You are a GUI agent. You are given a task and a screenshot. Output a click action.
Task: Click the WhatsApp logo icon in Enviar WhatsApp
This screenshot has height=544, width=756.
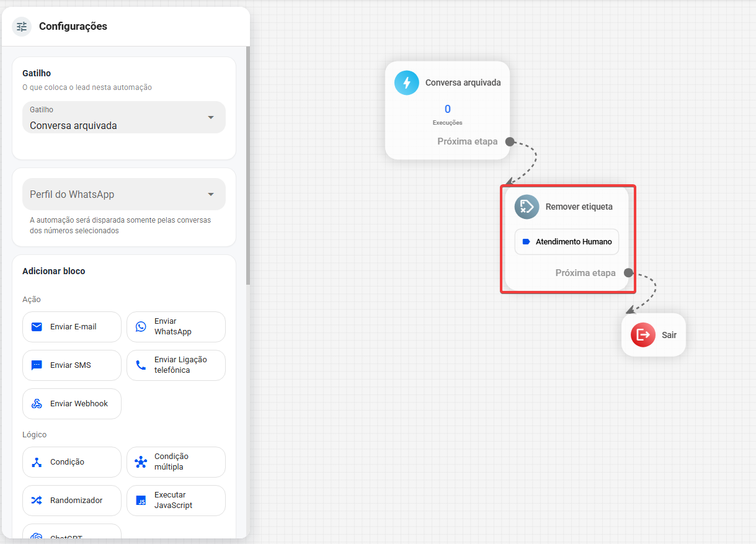[141, 327]
